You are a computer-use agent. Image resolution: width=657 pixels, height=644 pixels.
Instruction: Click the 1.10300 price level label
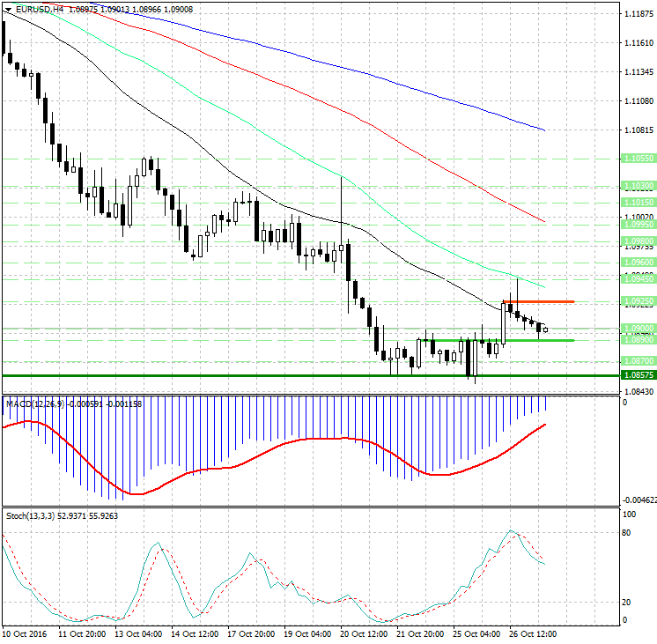click(637, 186)
